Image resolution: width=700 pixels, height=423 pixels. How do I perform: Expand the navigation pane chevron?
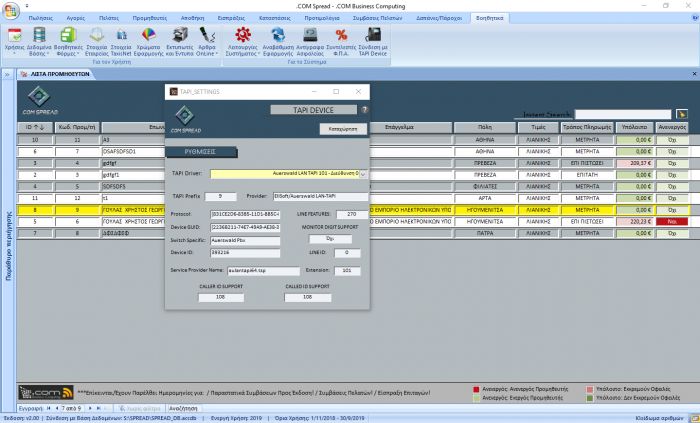click(x=7, y=75)
